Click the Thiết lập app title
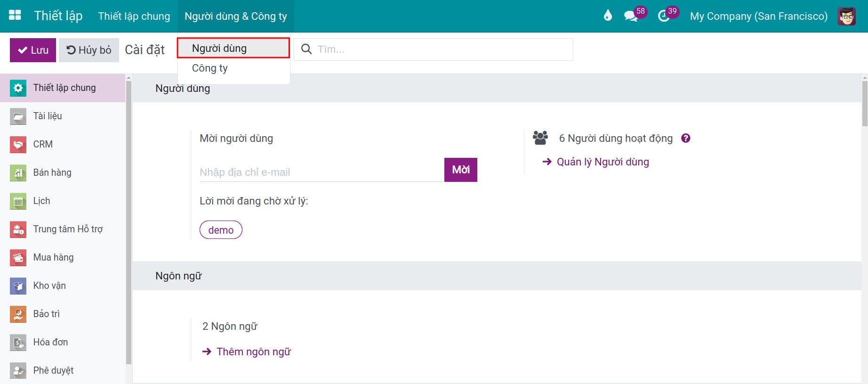Viewport: 868px width, 384px height. (x=58, y=16)
